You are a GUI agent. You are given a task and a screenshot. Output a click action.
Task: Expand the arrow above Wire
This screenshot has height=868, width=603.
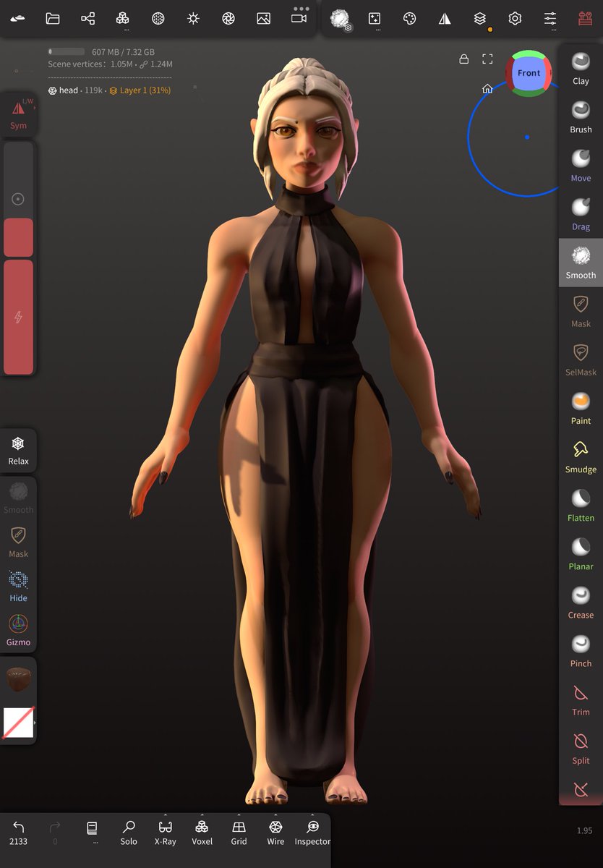click(275, 814)
